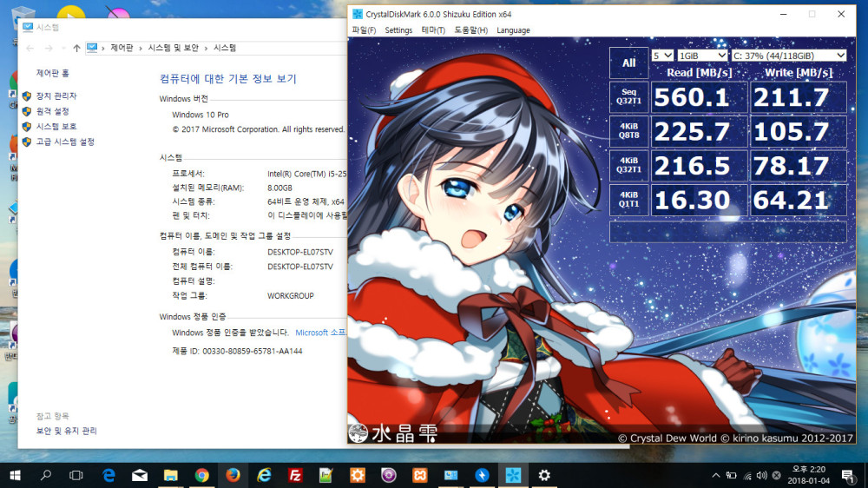This screenshot has width=868, height=488.
Task: Open the C: drive selection dropdown
Action: point(789,56)
